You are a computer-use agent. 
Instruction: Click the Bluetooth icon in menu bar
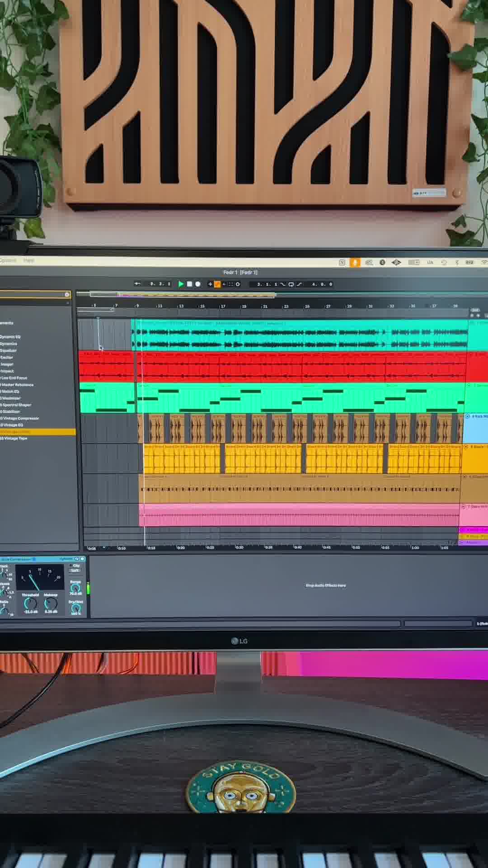[x=457, y=262]
